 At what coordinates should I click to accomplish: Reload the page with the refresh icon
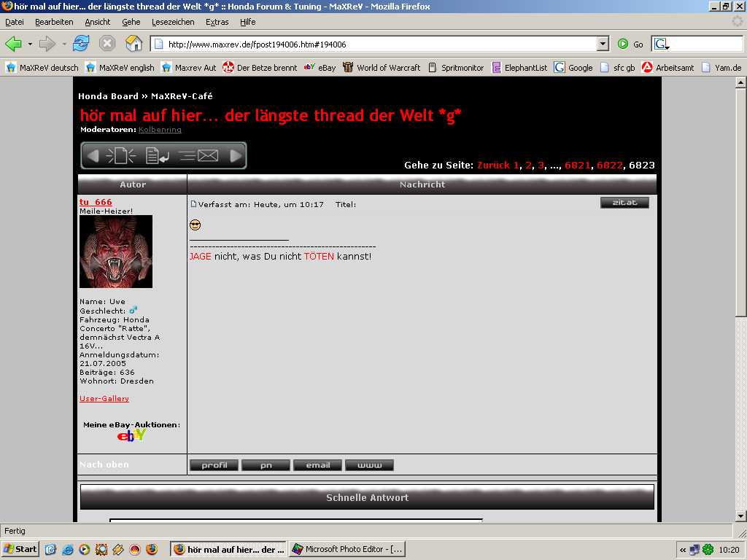coord(81,44)
